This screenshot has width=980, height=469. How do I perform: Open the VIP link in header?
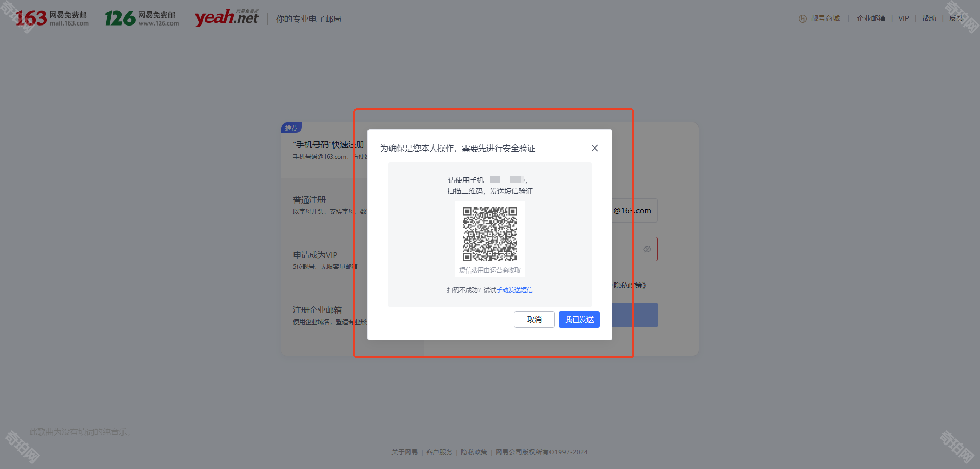[x=903, y=19]
